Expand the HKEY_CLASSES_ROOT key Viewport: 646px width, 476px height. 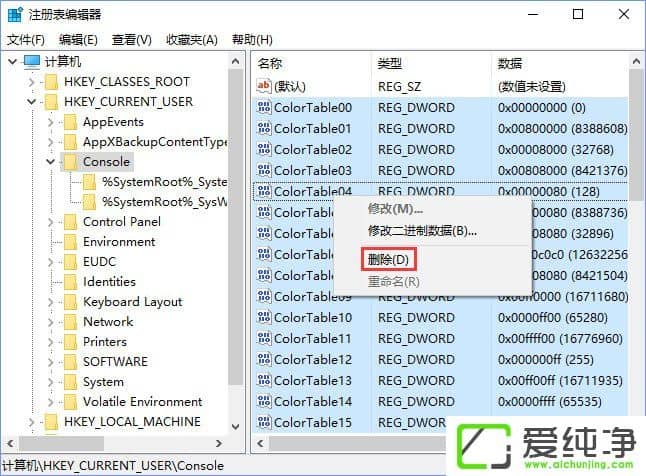32,82
